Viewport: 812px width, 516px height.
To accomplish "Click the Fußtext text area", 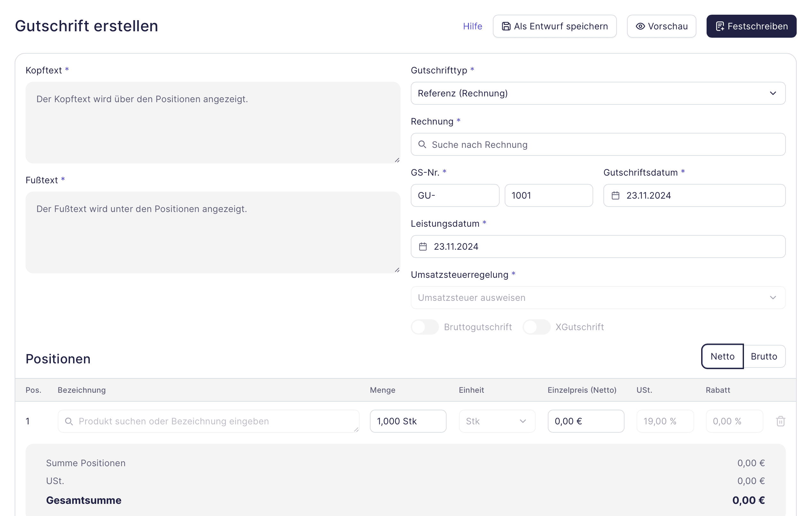I will [213, 232].
